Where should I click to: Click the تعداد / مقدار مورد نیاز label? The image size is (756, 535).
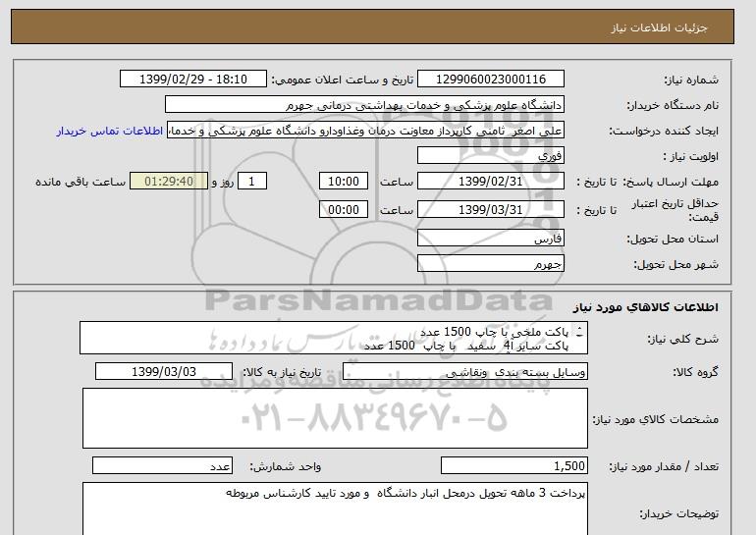click(664, 466)
